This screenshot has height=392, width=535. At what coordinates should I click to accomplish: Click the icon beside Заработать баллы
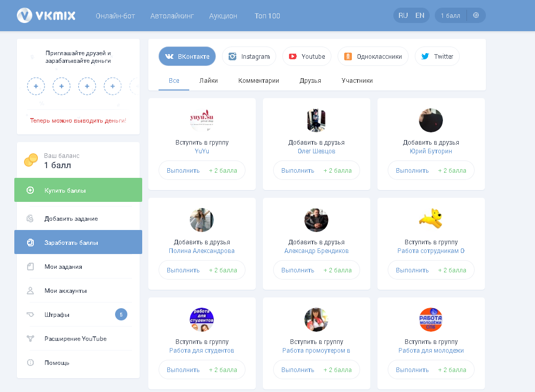point(30,242)
